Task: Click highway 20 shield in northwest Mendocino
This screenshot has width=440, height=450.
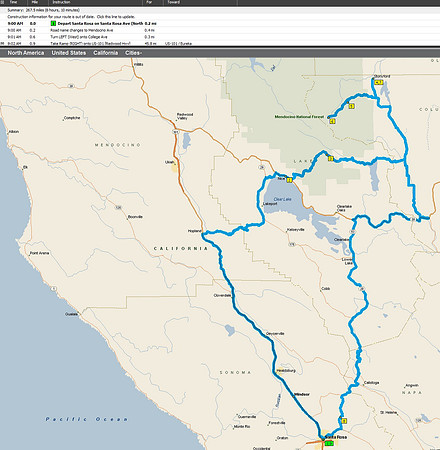Action: click(71, 86)
